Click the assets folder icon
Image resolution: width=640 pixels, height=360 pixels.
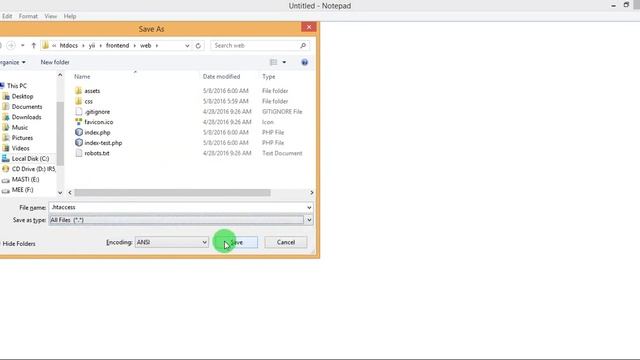[79, 91]
